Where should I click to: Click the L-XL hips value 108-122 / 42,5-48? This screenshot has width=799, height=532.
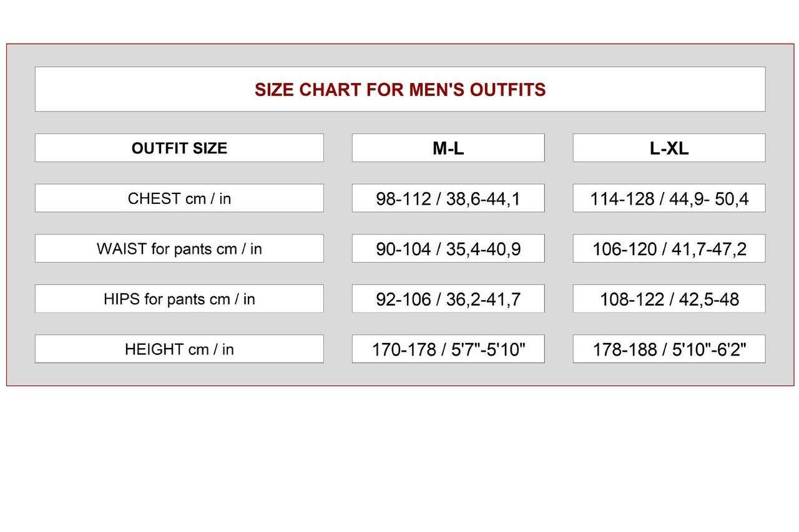pyautogui.click(x=669, y=299)
